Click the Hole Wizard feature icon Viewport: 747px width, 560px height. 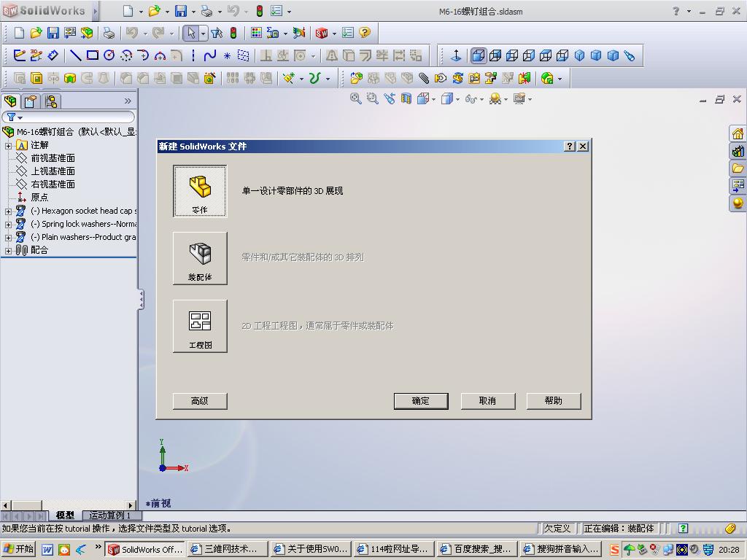tap(209, 78)
